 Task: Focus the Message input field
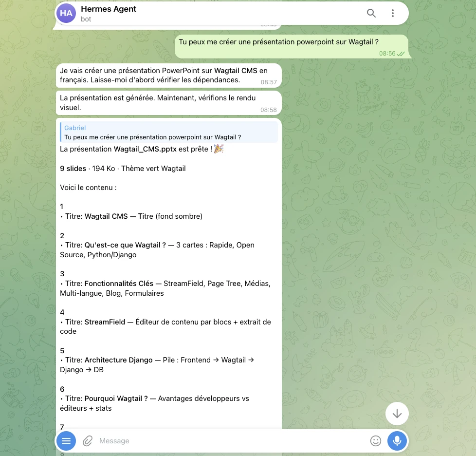pyautogui.click(x=231, y=440)
